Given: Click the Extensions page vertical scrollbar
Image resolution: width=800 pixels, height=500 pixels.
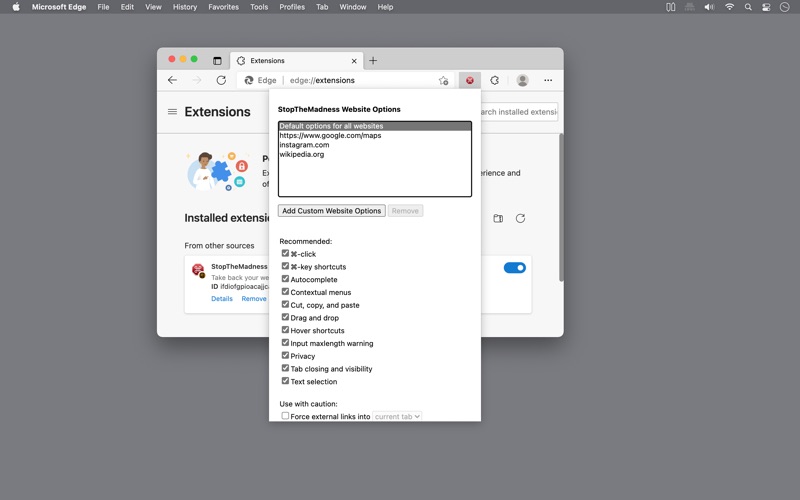Looking at the screenshot, I should (561, 207).
